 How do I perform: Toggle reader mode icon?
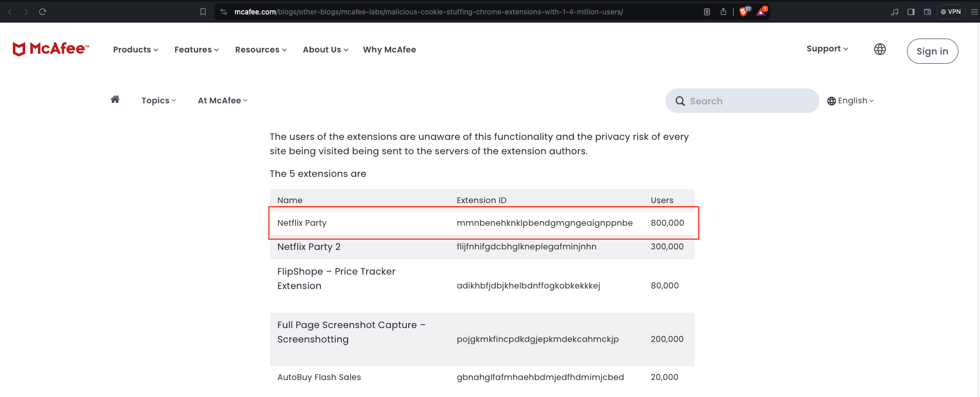tap(707, 12)
